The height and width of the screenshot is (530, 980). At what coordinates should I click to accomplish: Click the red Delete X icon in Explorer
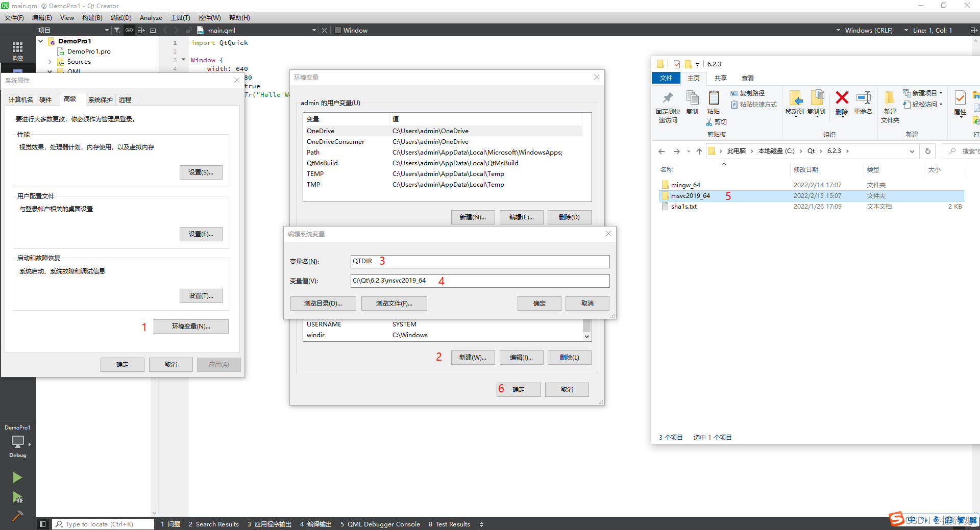click(842, 97)
